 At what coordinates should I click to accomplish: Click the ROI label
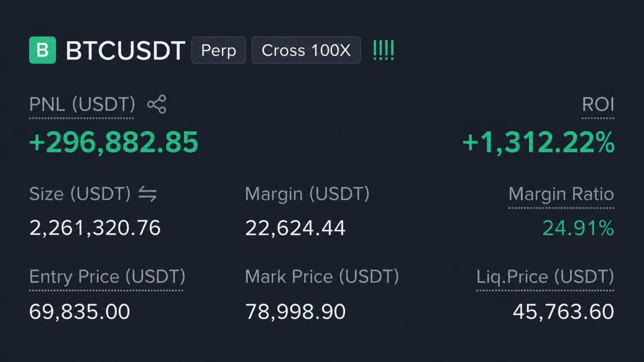coord(598,105)
